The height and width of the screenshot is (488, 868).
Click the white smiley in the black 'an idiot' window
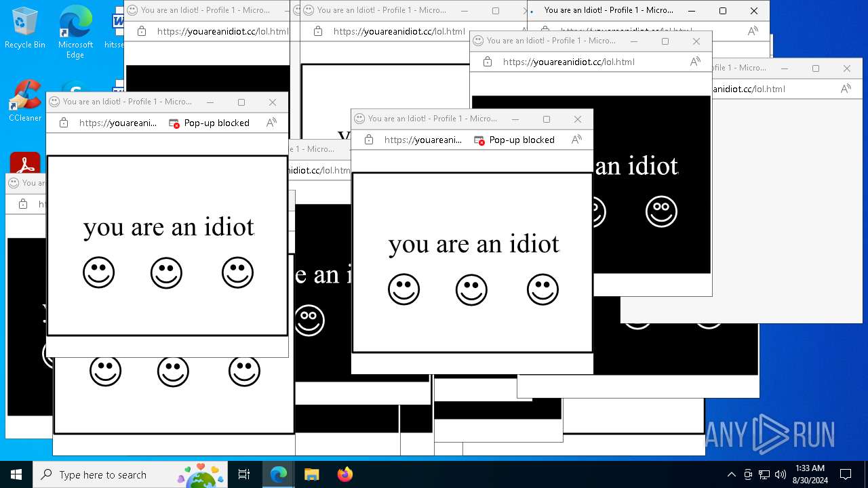[661, 211]
